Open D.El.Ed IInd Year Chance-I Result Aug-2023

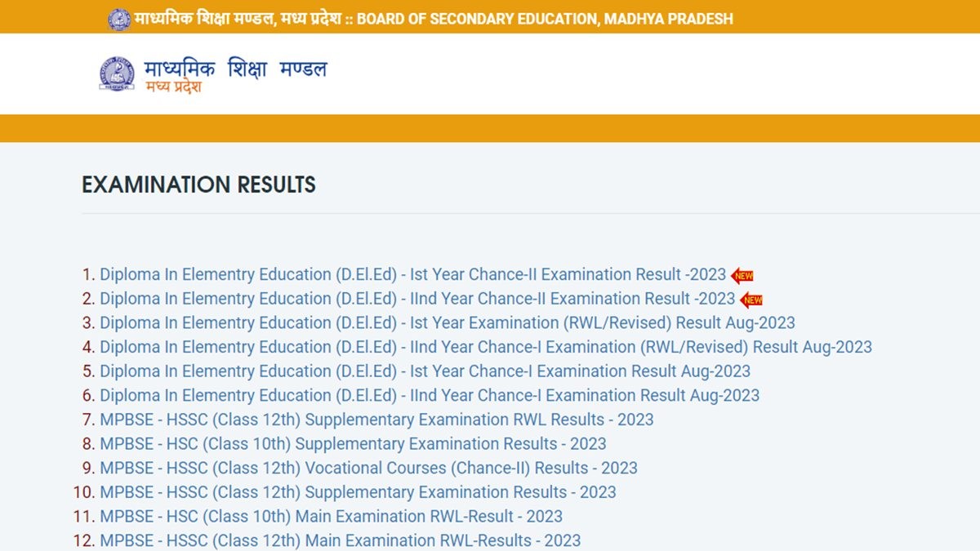pyautogui.click(x=430, y=395)
